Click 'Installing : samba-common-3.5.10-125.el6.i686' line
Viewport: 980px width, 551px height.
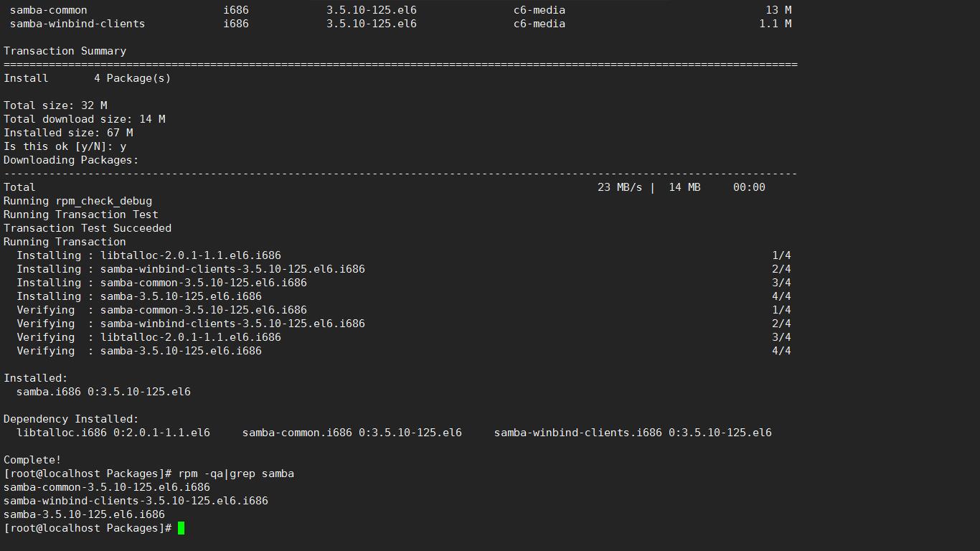click(x=162, y=283)
